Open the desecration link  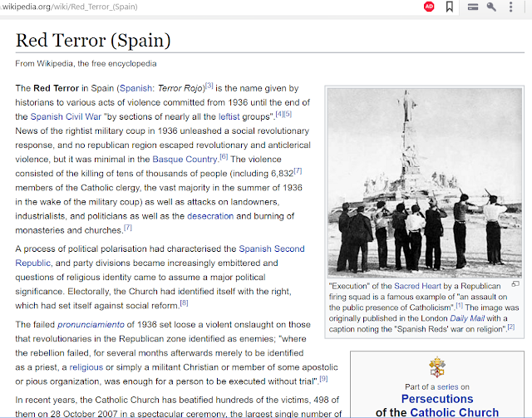coord(210,216)
